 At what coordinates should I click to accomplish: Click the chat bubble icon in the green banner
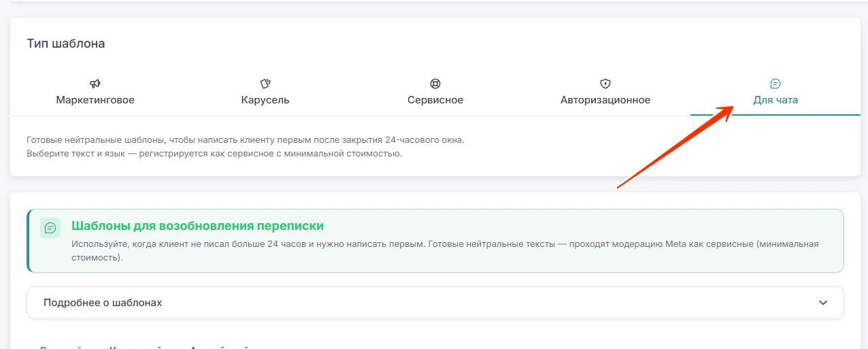tap(50, 228)
